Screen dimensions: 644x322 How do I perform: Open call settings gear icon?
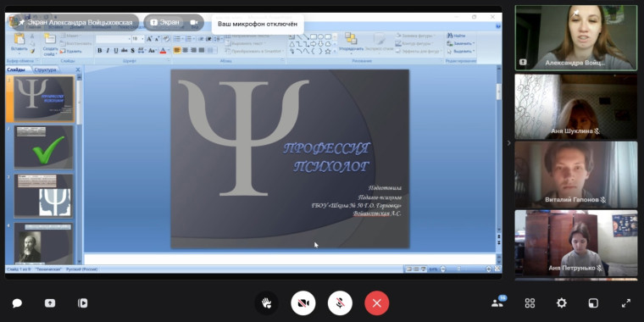(x=562, y=303)
